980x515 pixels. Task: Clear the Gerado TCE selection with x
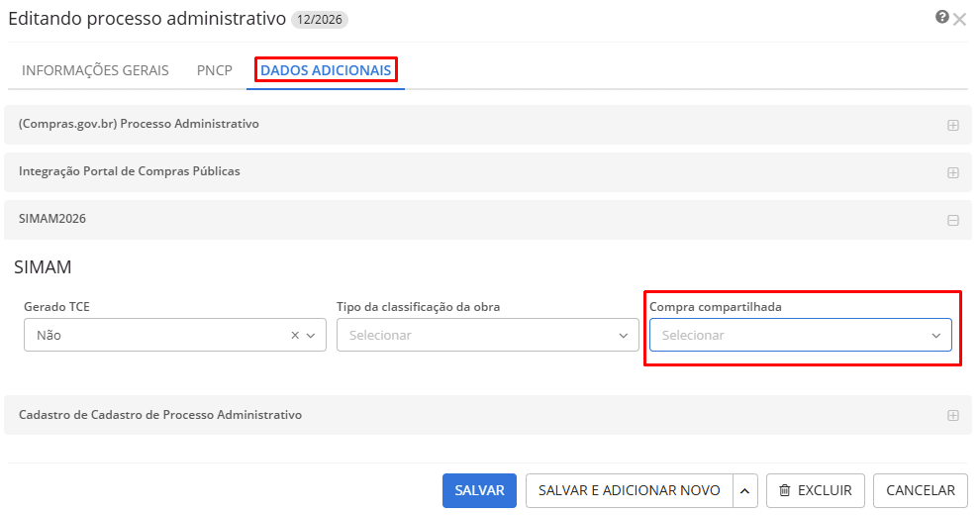point(295,336)
